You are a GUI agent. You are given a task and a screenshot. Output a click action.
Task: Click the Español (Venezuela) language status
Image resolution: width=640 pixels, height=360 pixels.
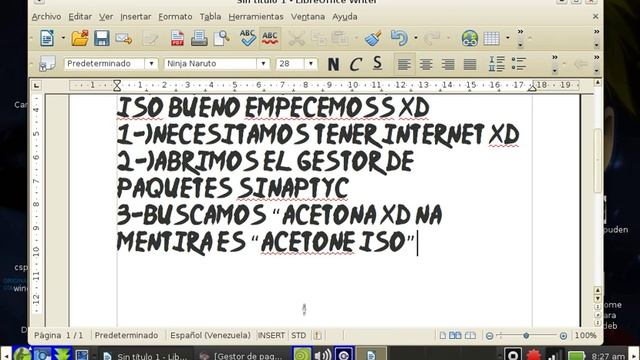(x=210, y=336)
